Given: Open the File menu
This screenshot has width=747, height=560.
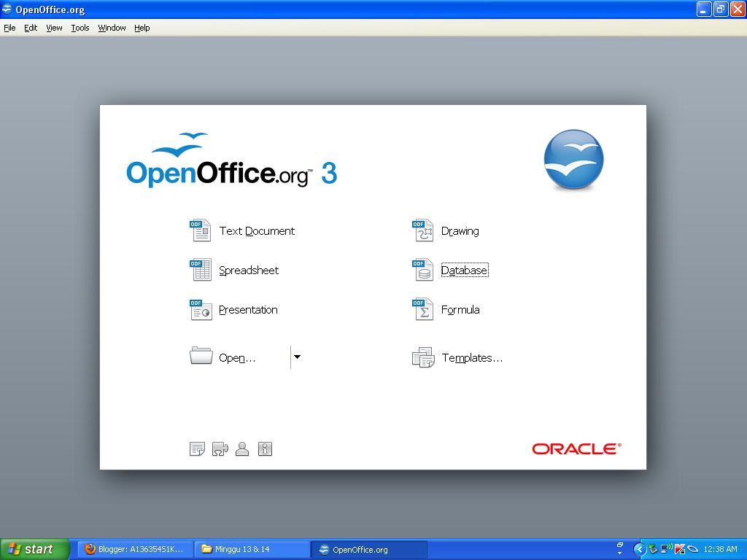Looking at the screenshot, I should (9, 28).
